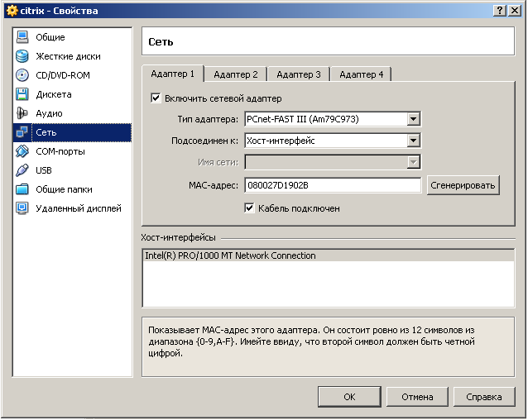Screen dimensions: 528x420
Task: Click the General (Общие) settings icon
Action: (x=22, y=37)
